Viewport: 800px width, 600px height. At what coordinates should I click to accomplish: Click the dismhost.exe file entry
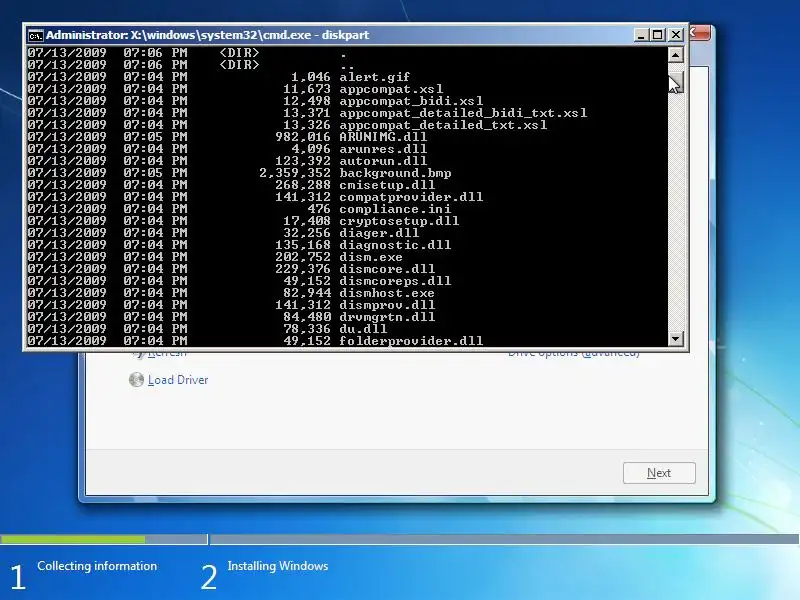click(x=387, y=293)
